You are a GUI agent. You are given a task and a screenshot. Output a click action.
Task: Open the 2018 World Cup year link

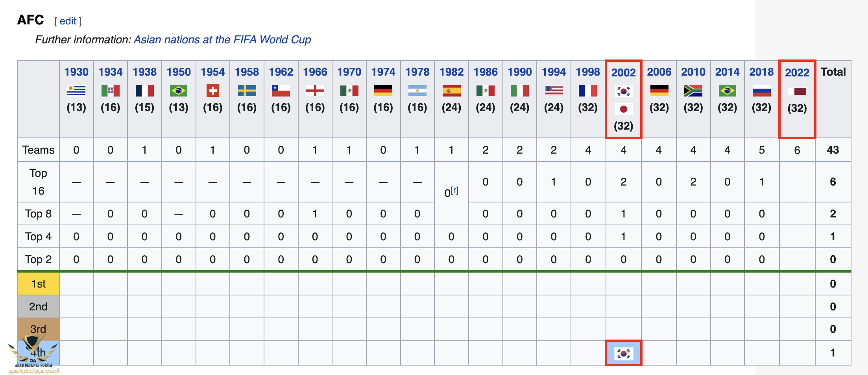pyautogui.click(x=761, y=72)
